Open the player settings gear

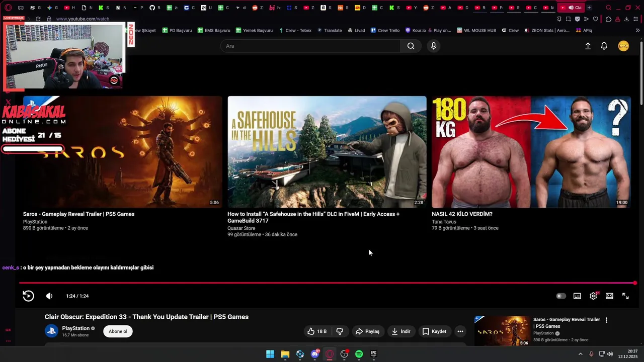593,296
